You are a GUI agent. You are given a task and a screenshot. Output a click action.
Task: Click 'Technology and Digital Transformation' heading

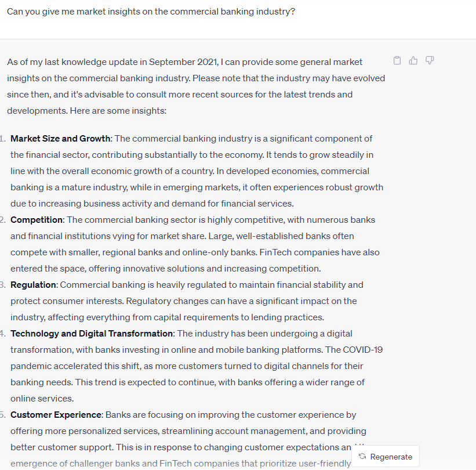[x=92, y=334]
